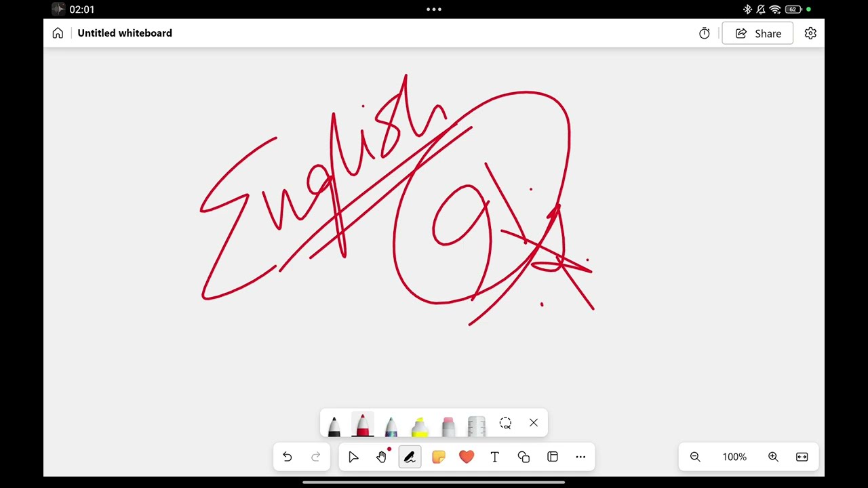Open the three-dot multitasking menu
The image size is (868, 488).
coord(434,9)
